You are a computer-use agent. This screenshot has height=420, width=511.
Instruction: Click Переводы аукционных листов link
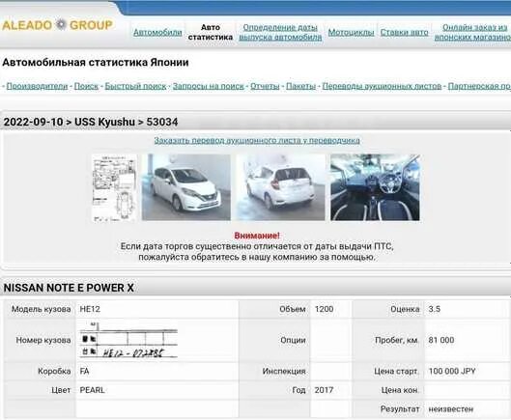click(382, 86)
